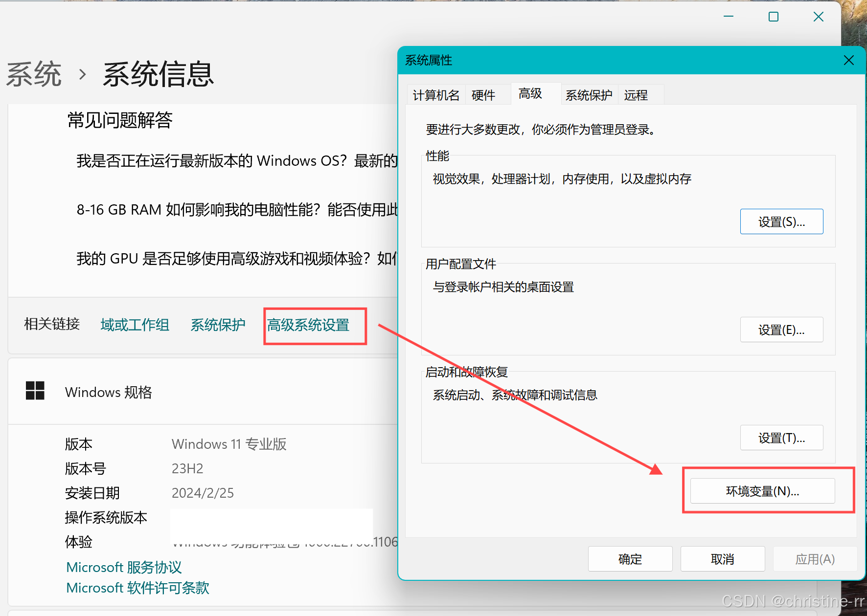Open the 域或工作组 link
Viewport: 867px width, 616px height.
click(135, 325)
